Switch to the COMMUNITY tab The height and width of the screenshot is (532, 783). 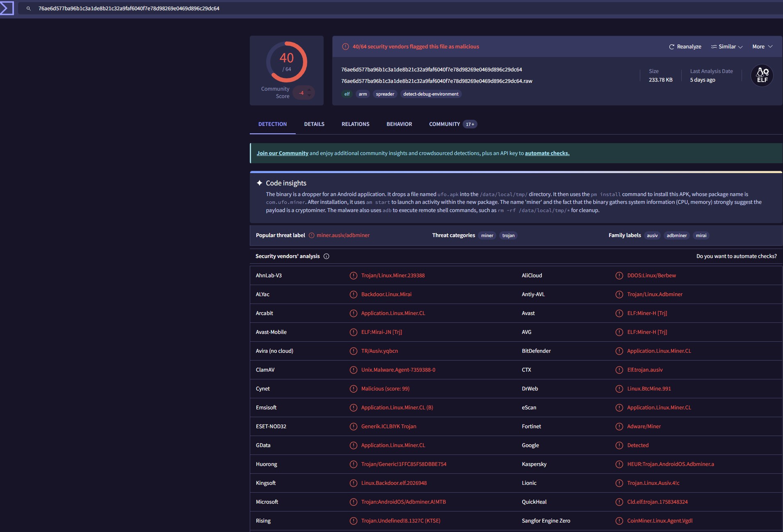(x=444, y=124)
